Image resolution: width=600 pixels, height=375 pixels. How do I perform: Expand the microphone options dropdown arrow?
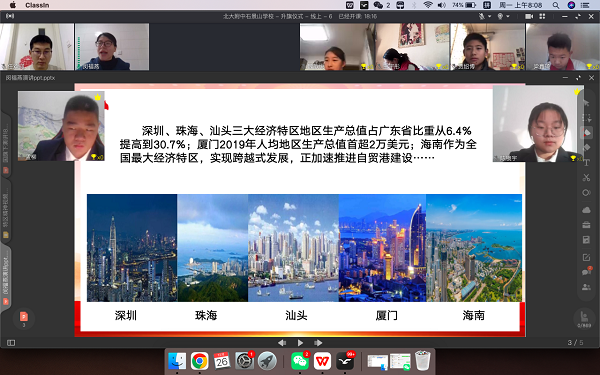coord(489,16)
